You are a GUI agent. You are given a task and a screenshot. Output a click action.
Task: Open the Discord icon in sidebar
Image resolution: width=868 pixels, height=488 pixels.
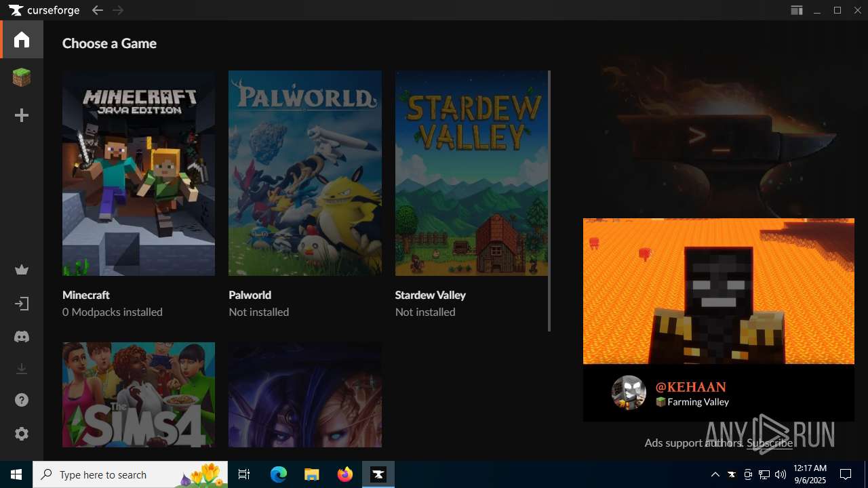22,337
